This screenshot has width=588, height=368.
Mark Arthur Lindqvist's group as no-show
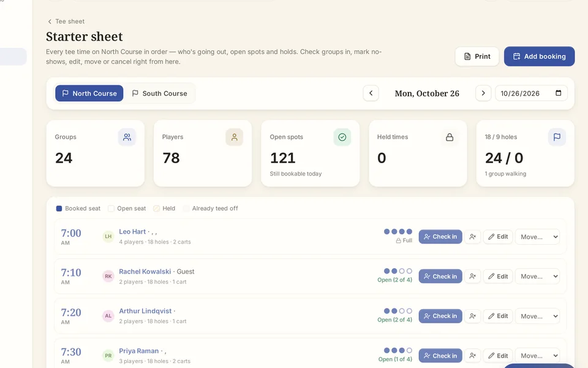pyautogui.click(x=472, y=316)
